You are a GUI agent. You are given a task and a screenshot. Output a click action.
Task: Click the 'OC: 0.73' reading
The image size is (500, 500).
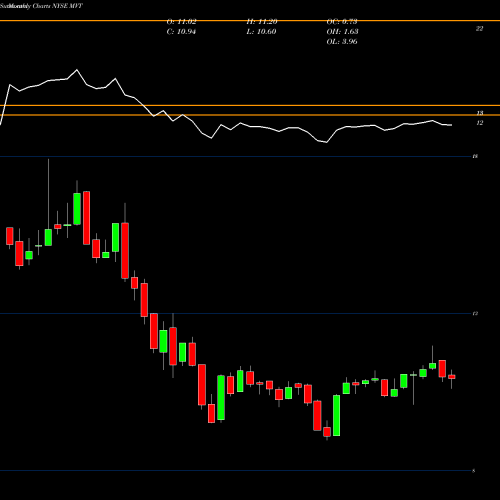click(x=342, y=22)
